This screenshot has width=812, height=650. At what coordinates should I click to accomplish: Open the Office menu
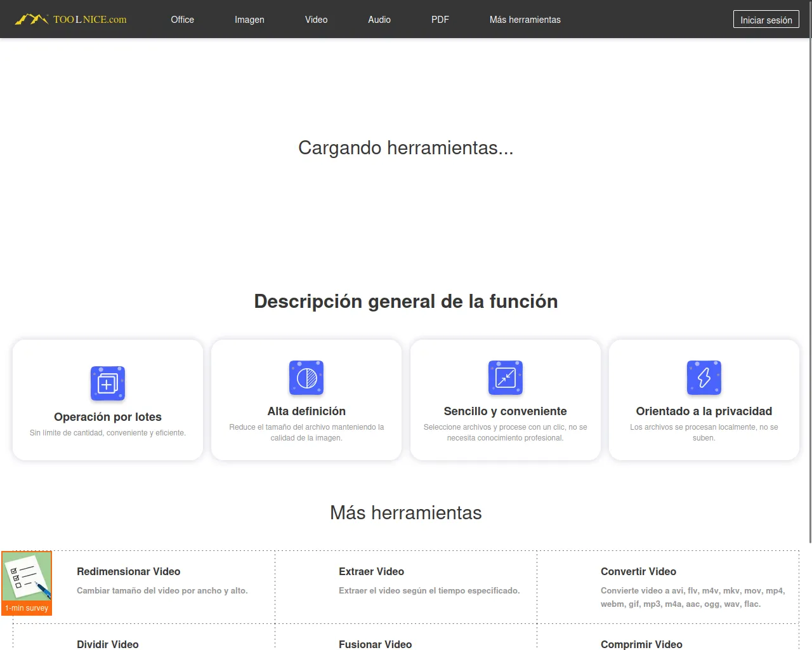point(182,20)
